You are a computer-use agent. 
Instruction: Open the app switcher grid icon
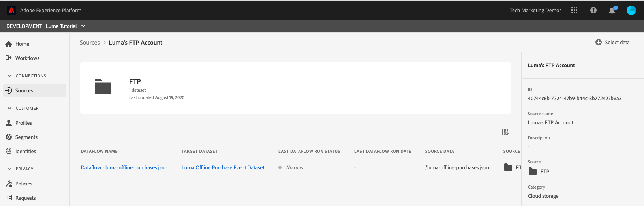[x=574, y=10]
